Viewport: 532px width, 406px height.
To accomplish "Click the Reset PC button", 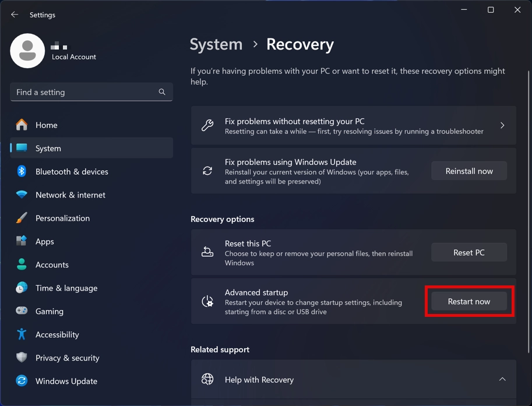I will [469, 252].
